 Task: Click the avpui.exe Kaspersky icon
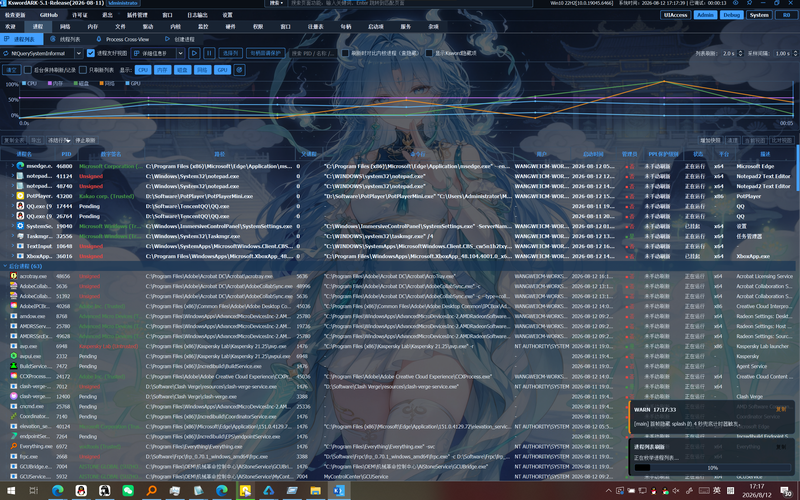coord(14,356)
